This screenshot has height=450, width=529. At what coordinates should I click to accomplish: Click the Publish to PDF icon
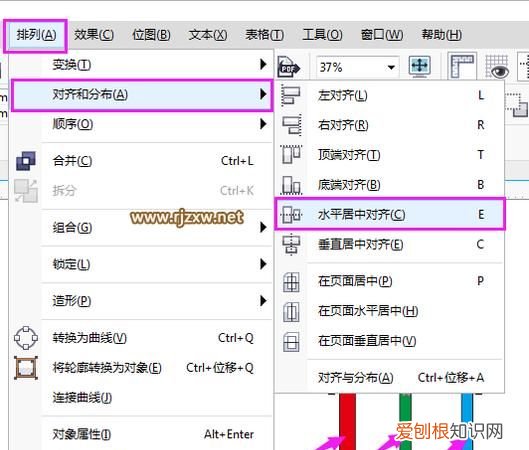point(288,67)
